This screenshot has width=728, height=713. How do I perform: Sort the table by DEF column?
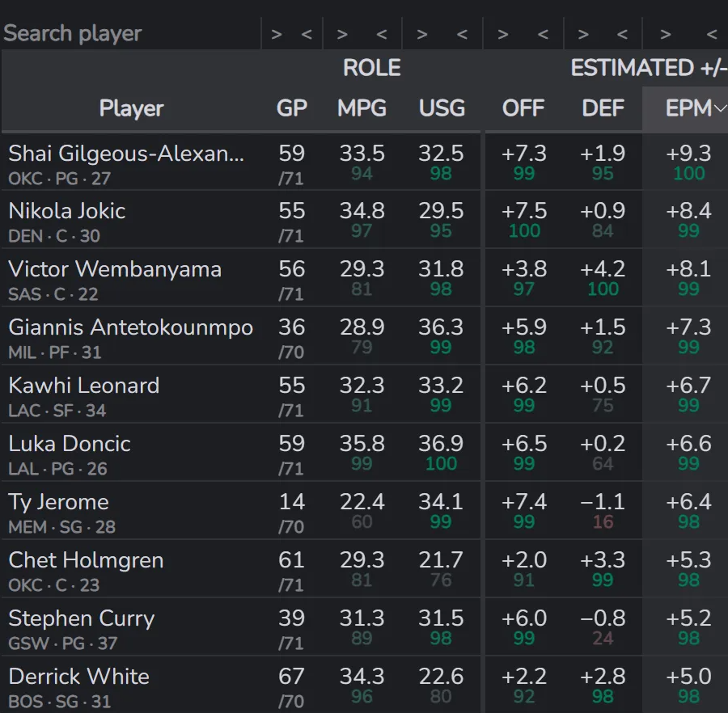(x=603, y=108)
